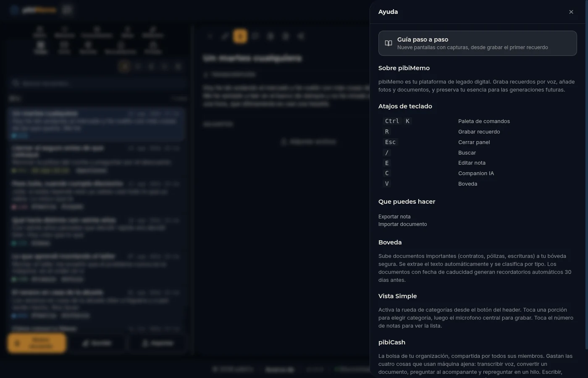The height and width of the screenshot is (378, 588).
Task: Click the Paleta de comandos shortcut label
Action: (x=484, y=121)
